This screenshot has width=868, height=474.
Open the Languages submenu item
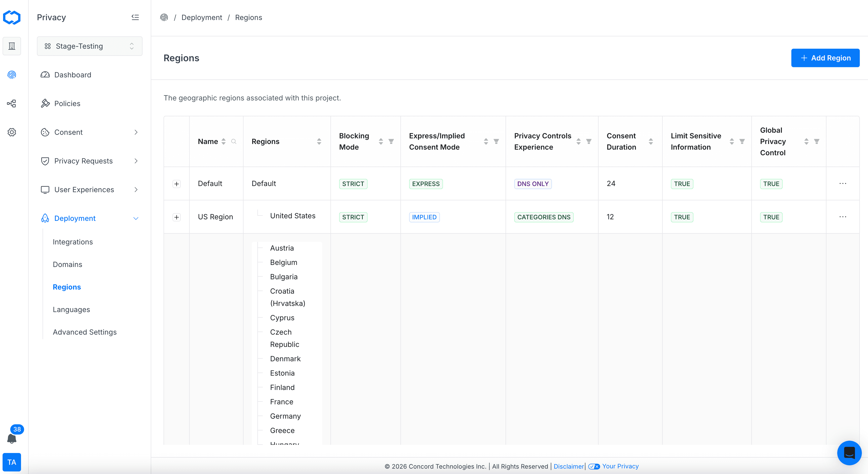pos(72,309)
